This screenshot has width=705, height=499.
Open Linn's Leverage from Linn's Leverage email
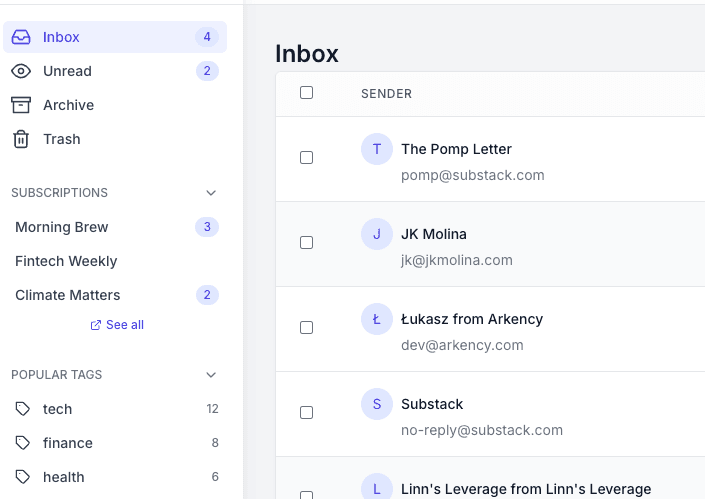coord(526,489)
